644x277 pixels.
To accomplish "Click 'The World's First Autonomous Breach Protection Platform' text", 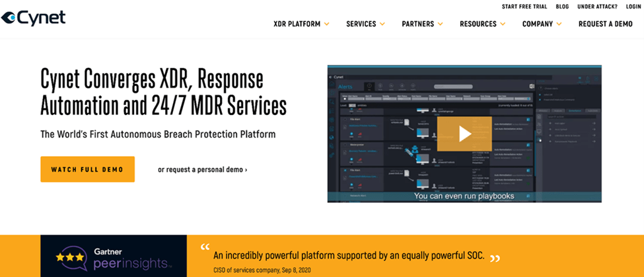I will pos(158,134).
